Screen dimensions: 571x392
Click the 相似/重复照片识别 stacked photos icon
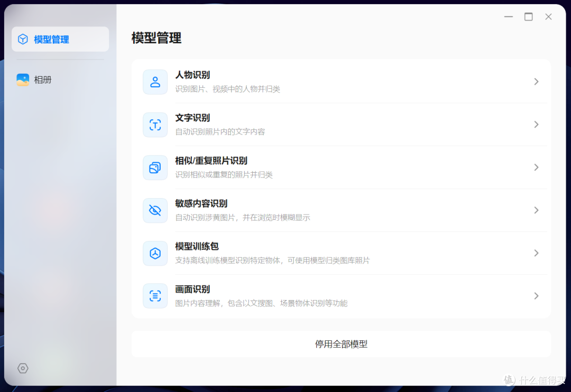click(155, 168)
